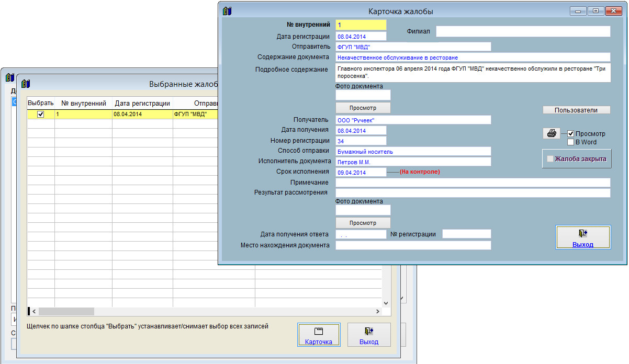Click the Выход button in complaint card
Image resolution: width=629 pixels, height=364 pixels.
[582, 237]
